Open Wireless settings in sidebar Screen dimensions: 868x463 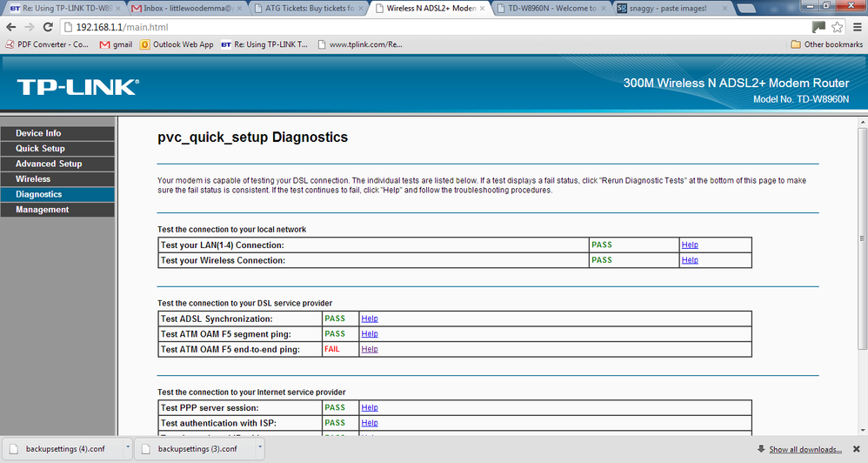[57, 179]
